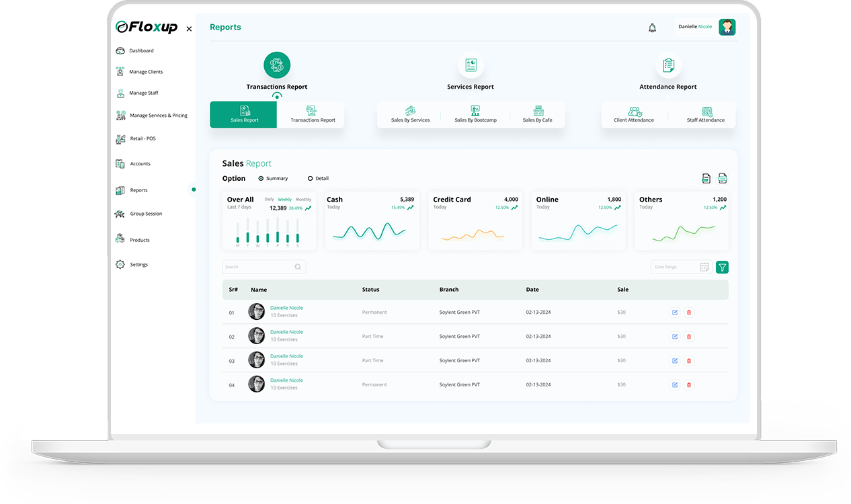Click Soylent Green PVT in row 02
The width and height of the screenshot is (851, 504).
[460, 337]
